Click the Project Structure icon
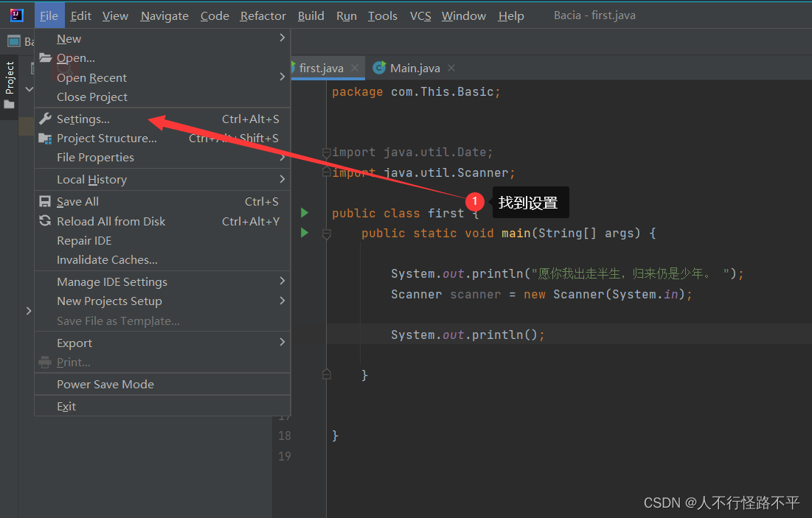812x518 pixels. (45, 139)
